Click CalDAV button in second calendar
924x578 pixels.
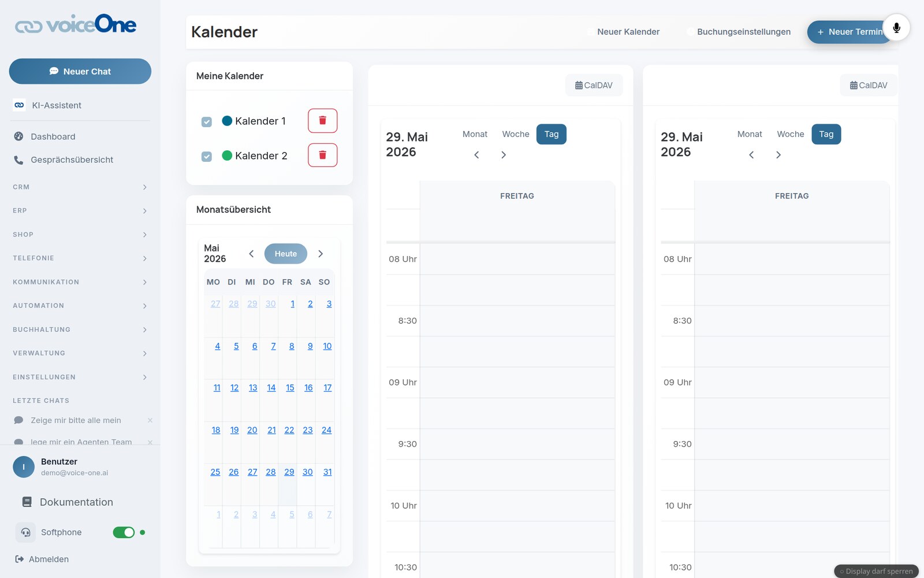point(869,85)
